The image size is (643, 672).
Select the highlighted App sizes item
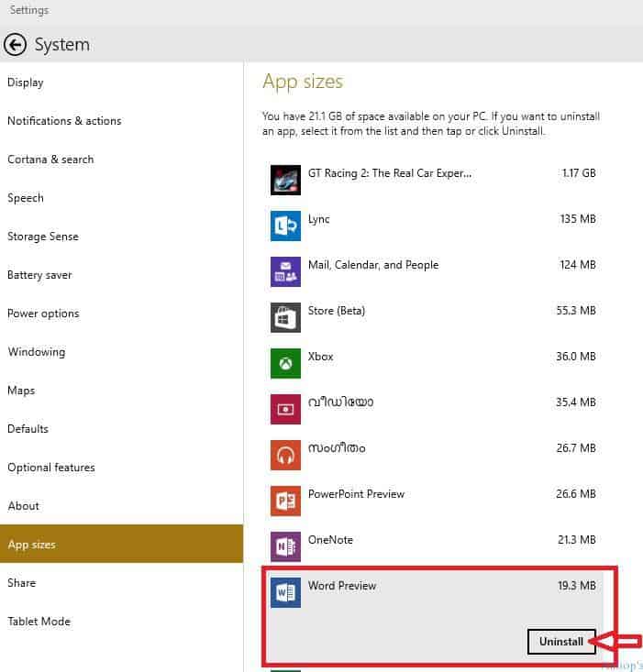point(121,544)
